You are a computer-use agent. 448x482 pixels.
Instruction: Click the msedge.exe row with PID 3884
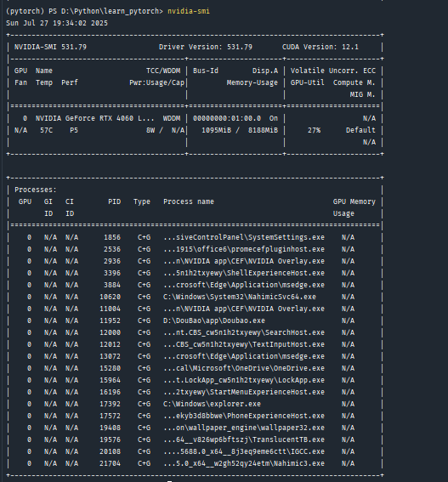coord(196,285)
